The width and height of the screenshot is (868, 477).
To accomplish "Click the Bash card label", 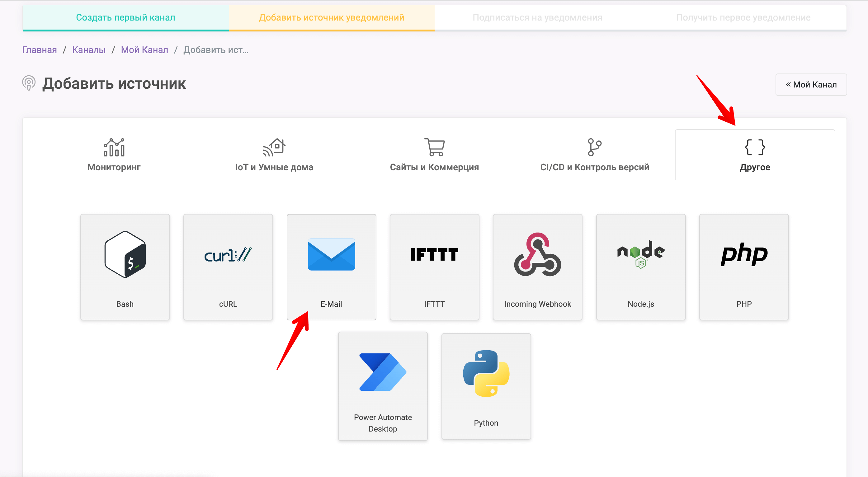I will [x=125, y=304].
